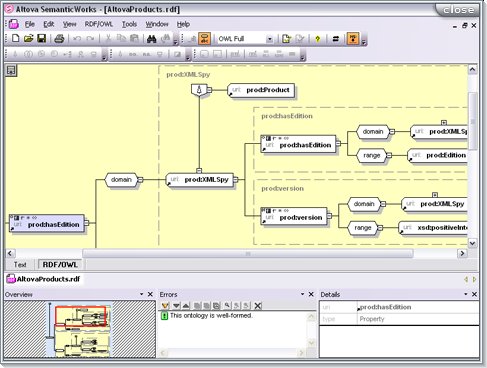Click the document-with-arrow icon after OWL Full
The image size is (487, 368).
(x=286, y=39)
